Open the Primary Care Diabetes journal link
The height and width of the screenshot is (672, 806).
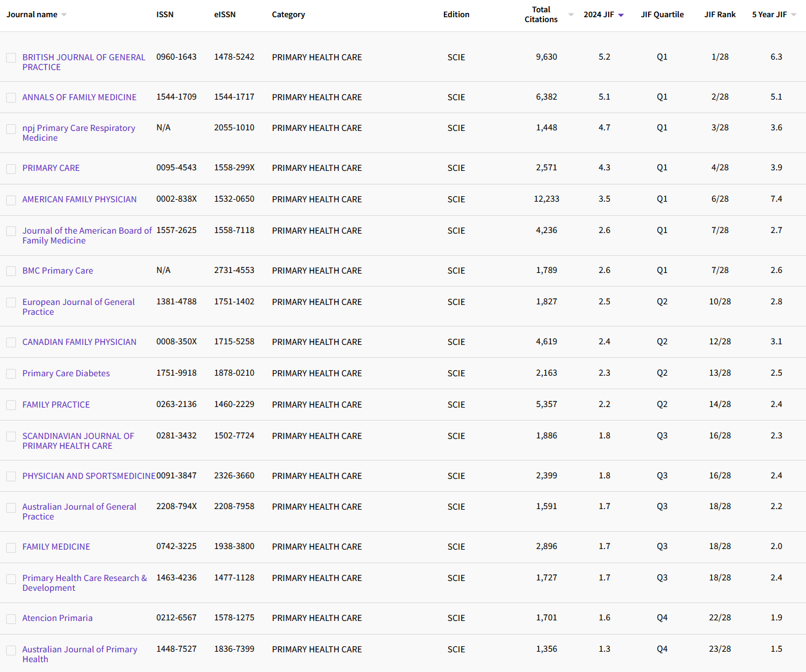click(x=66, y=373)
